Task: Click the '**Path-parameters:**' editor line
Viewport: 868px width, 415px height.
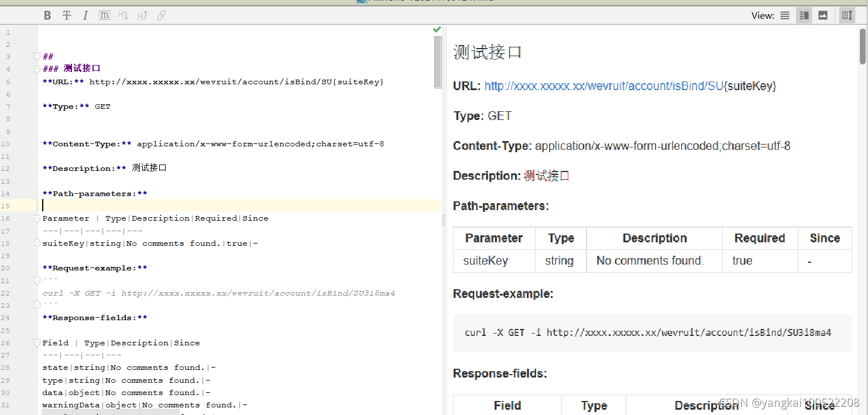Action: coord(95,194)
